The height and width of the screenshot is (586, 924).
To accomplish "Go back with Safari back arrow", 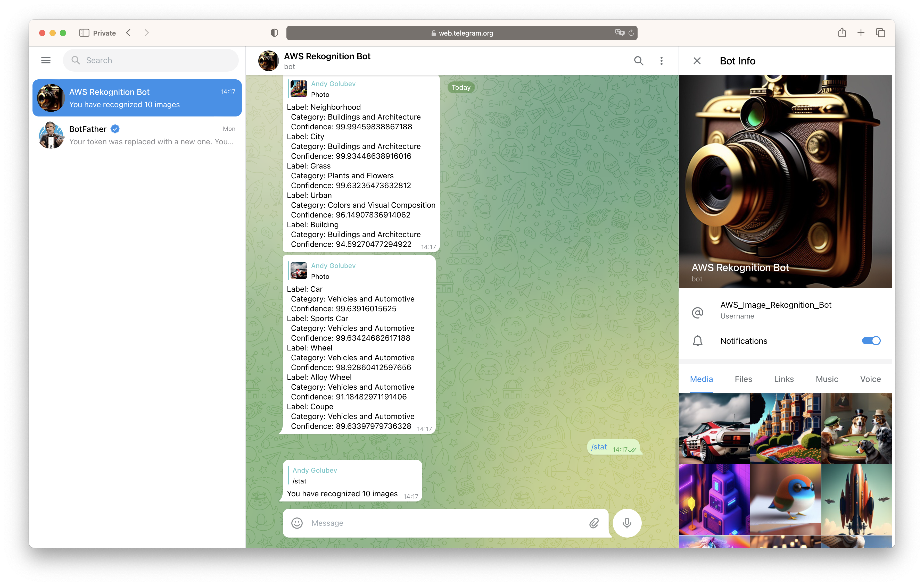I will (129, 32).
